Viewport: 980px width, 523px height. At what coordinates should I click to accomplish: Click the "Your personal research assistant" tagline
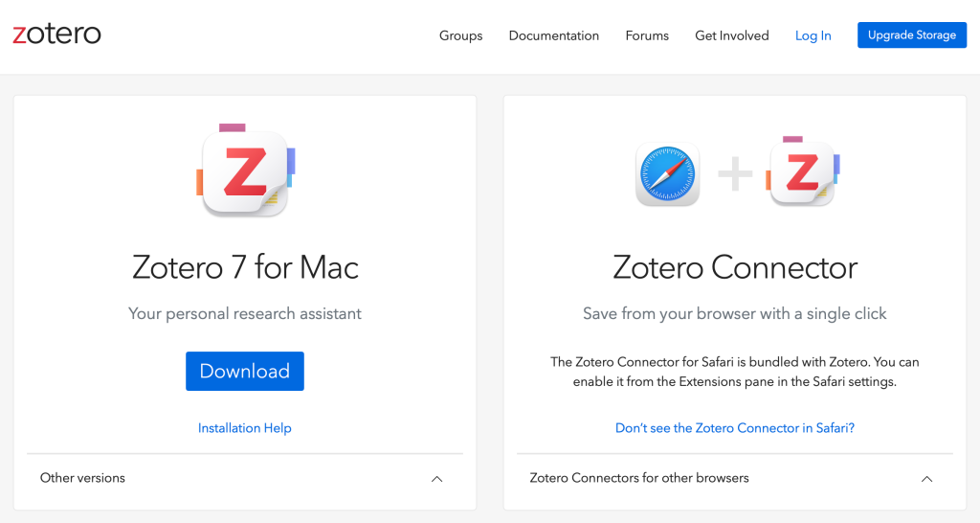[x=245, y=313]
